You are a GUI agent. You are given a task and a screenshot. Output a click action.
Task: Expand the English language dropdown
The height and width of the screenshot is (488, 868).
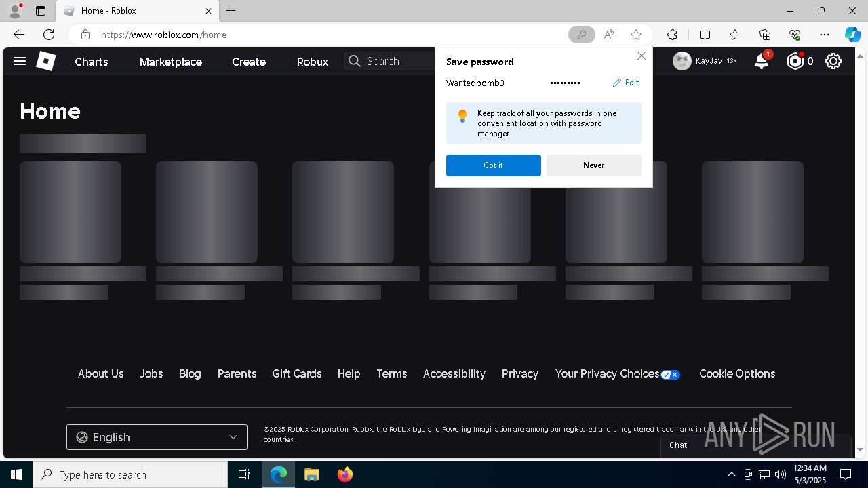point(157,437)
